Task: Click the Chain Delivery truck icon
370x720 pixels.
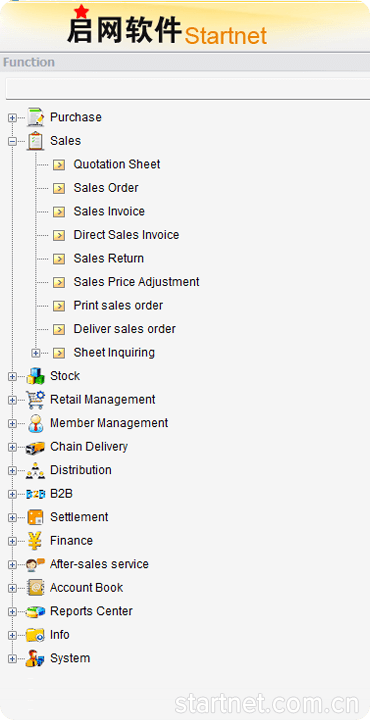Action: [x=35, y=447]
